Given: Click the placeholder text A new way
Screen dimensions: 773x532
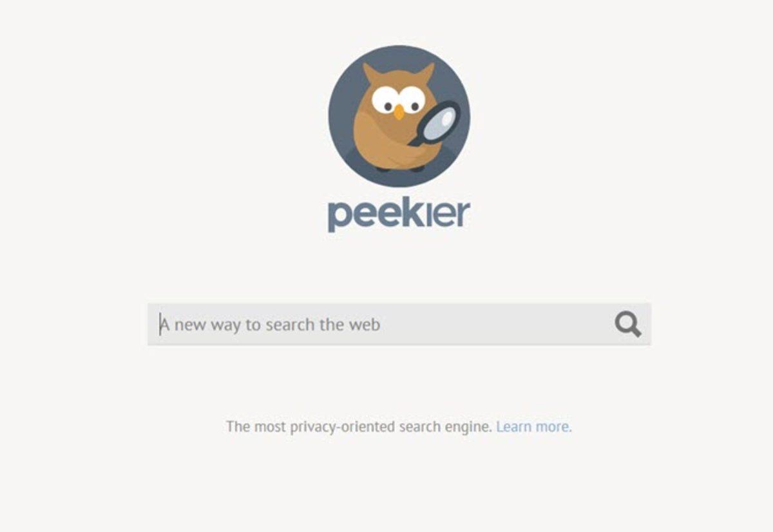Looking at the screenshot, I should pyautogui.click(x=200, y=325).
